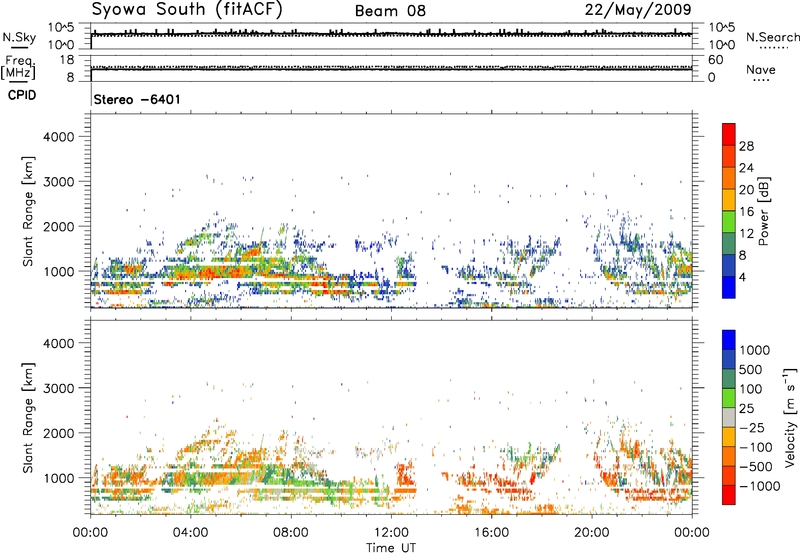The height and width of the screenshot is (554, 800).
Task: Click the '04:00' time axis label
Action: (190, 533)
